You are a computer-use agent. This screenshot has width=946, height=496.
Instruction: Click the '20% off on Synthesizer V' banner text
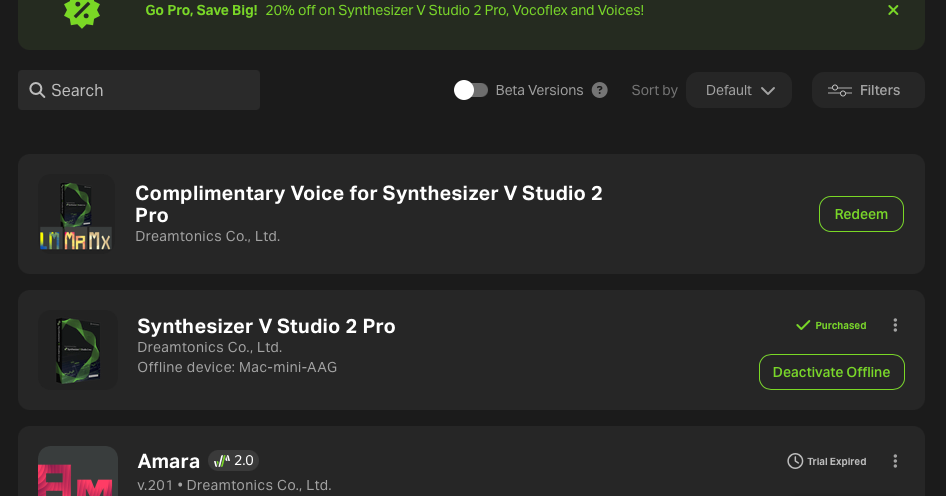pos(454,10)
